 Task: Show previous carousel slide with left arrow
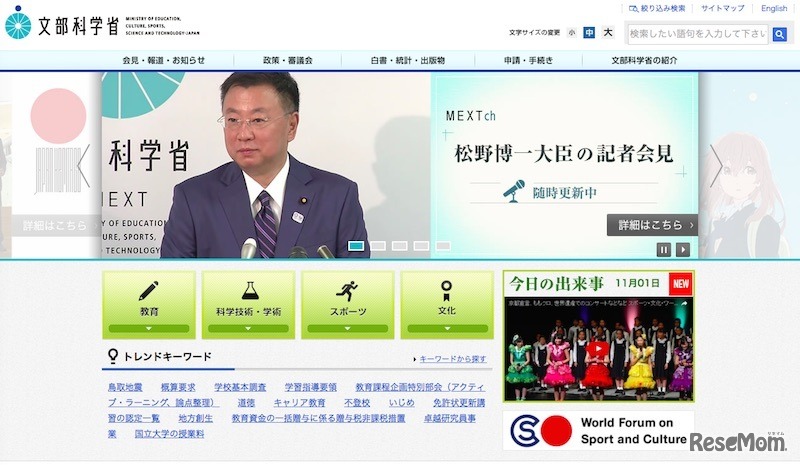pyautogui.click(x=84, y=166)
